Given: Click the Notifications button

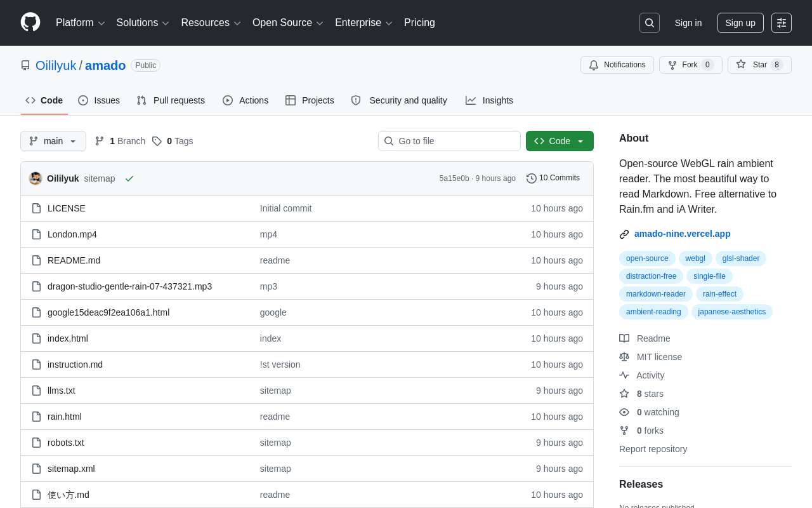Looking at the screenshot, I should [x=617, y=65].
